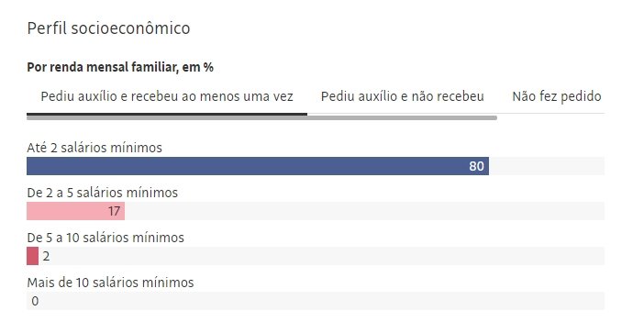Screen dimensions: 644x333
Task: Click the light pink bar showing 17
Action: (x=75, y=211)
